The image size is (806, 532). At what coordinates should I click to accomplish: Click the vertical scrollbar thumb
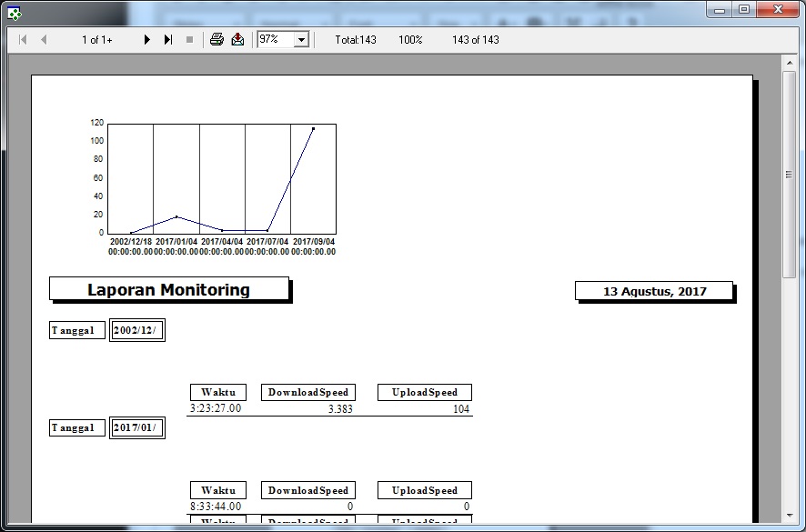pyautogui.click(x=790, y=173)
